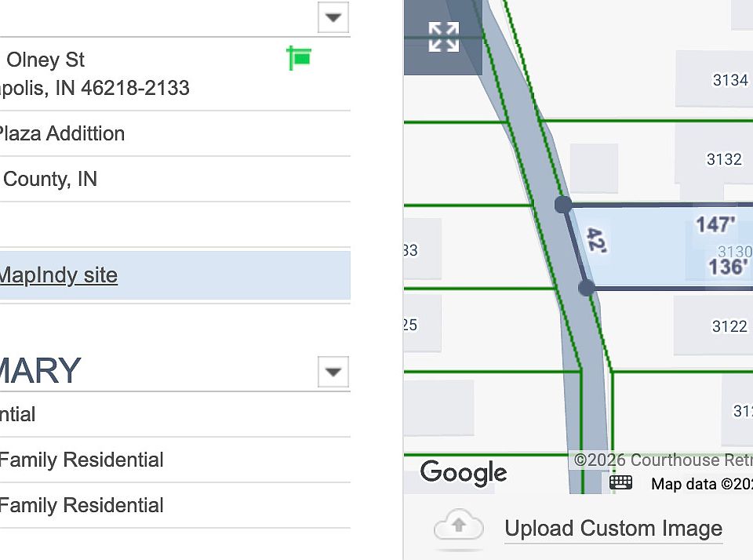Click the green flag icon beside Olney St

pyautogui.click(x=299, y=57)
